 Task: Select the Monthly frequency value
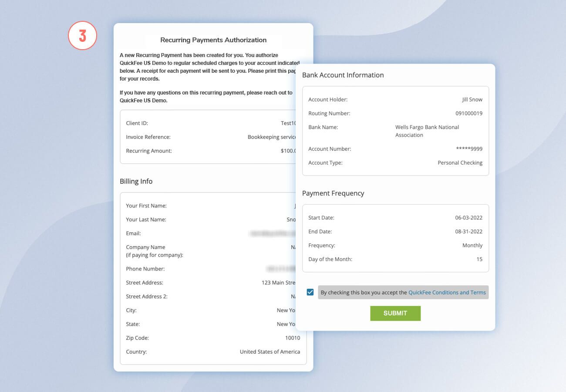[x=472, y=245]
